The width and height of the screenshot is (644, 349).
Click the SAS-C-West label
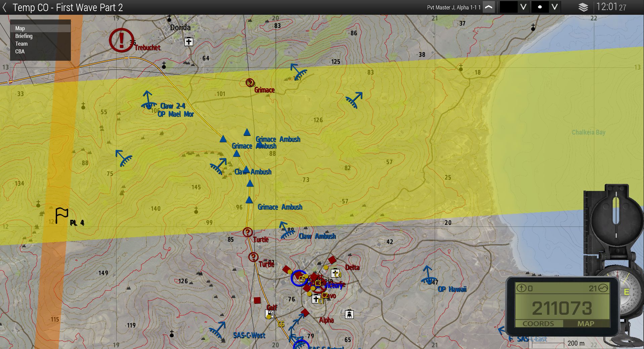(x=249, y=335)
